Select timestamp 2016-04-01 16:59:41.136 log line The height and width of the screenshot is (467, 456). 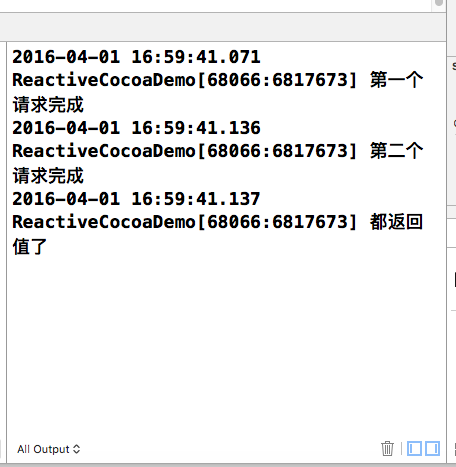pos(136,128)
